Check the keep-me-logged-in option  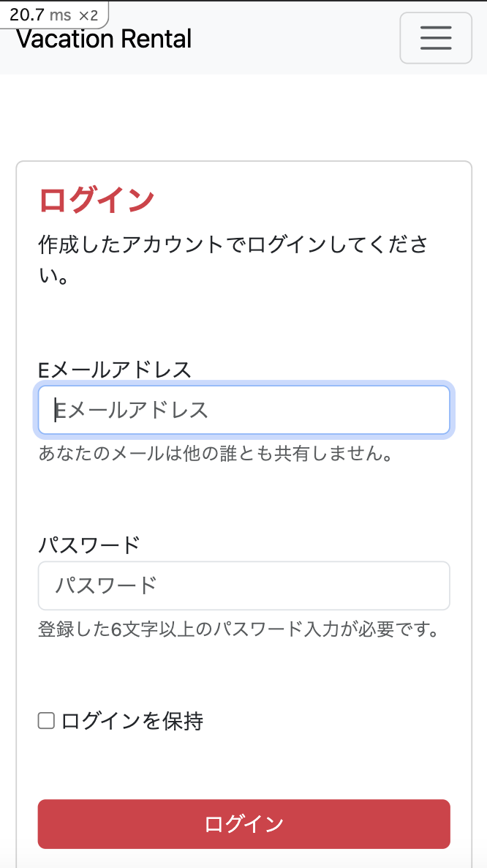point(45,720)
